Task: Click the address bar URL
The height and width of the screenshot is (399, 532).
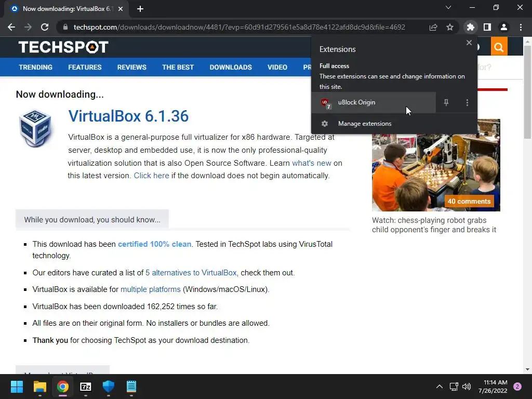Action: (x=239, y=27)
